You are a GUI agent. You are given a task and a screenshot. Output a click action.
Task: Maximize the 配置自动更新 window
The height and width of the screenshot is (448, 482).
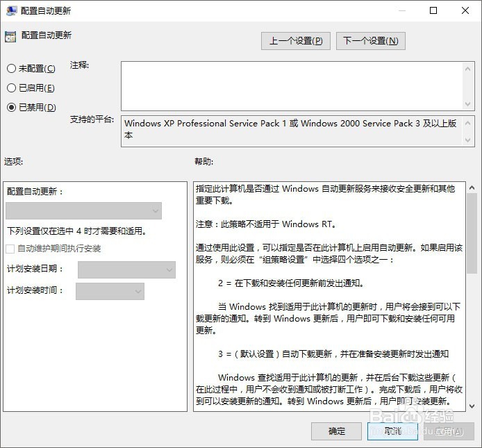(x=433, y=10)
